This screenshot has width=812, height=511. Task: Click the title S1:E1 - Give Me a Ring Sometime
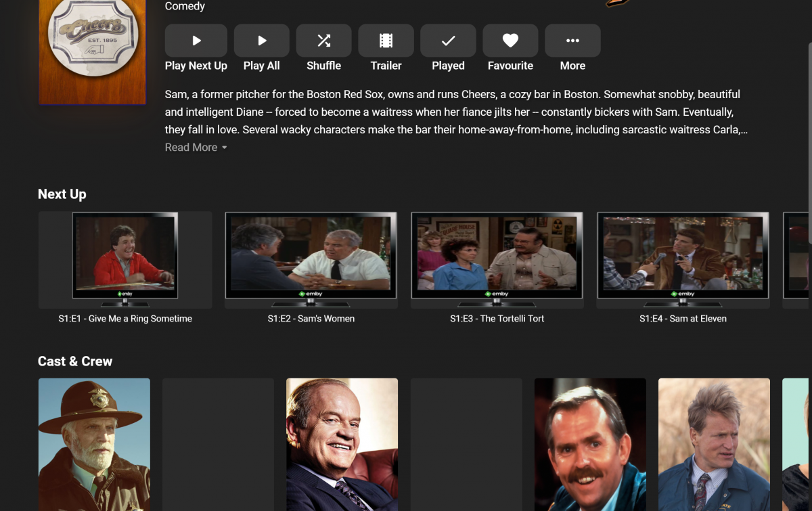[125, 319]
